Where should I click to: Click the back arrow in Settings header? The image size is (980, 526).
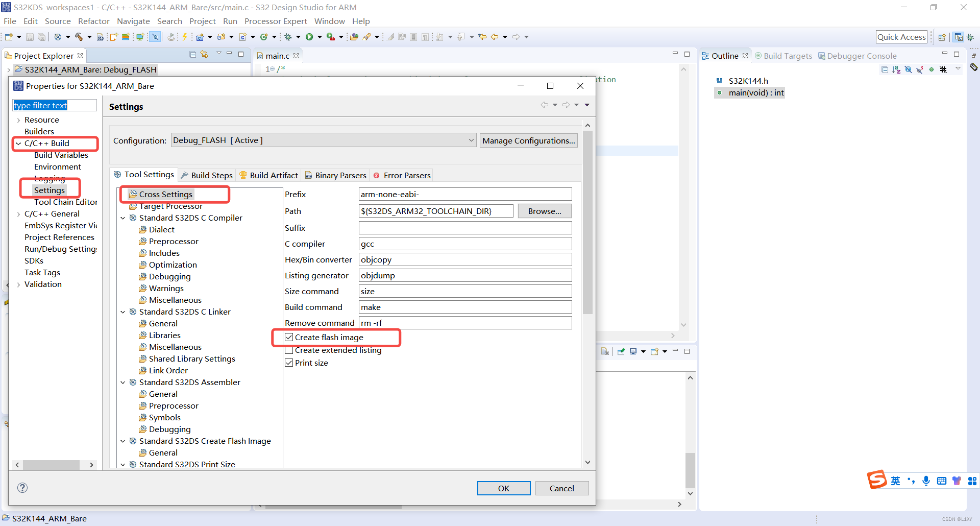545,105
